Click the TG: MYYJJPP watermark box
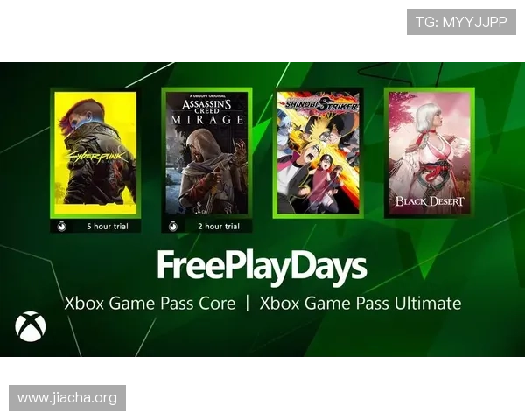Screen dimensions: 525x420 [461, 22]
